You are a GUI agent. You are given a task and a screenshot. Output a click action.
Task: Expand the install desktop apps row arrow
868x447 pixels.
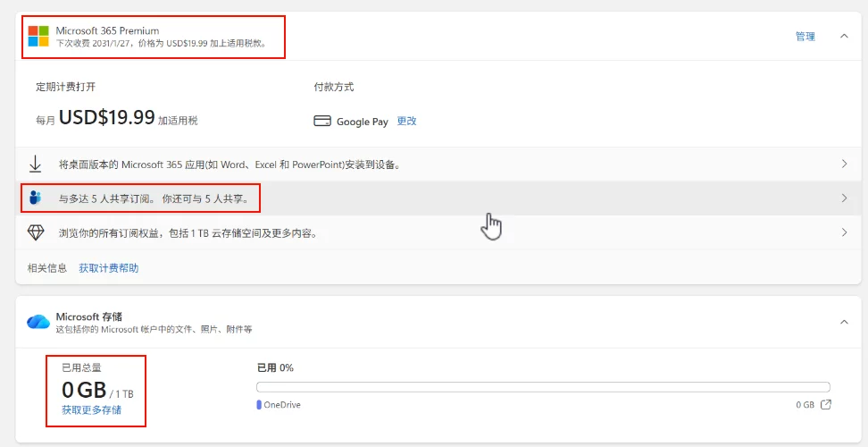[844, 164]
